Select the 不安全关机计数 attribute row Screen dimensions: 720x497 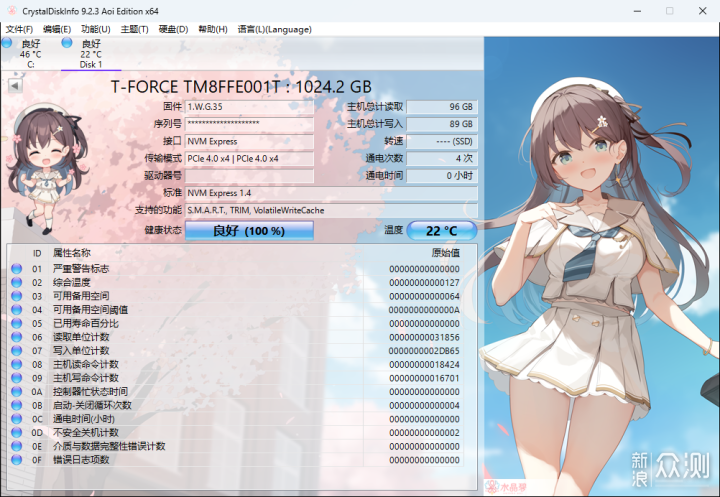236,432
